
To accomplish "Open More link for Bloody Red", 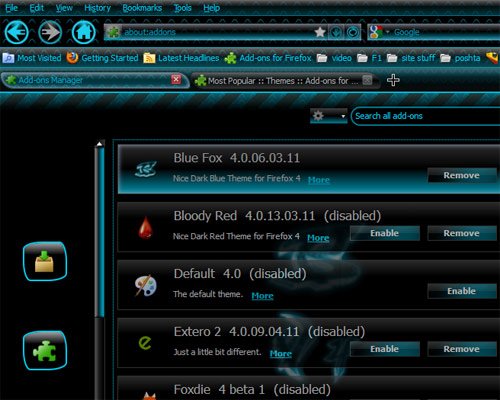I will [318, 238].
